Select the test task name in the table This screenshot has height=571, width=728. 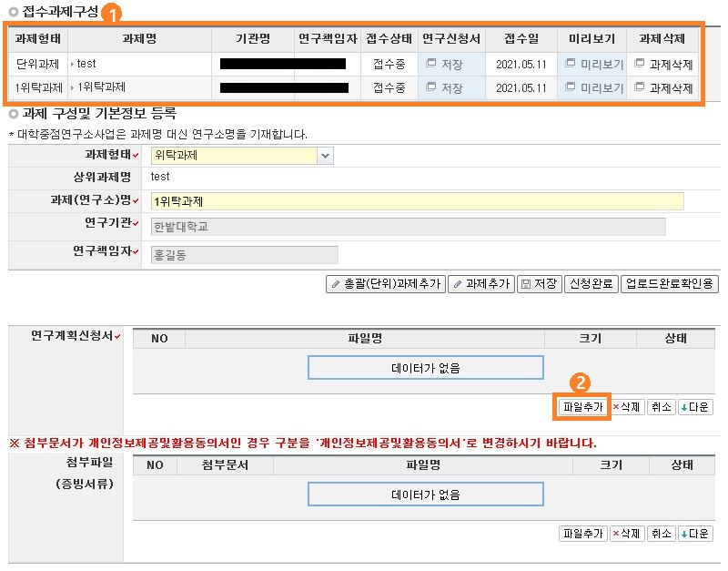click(86, 65)
